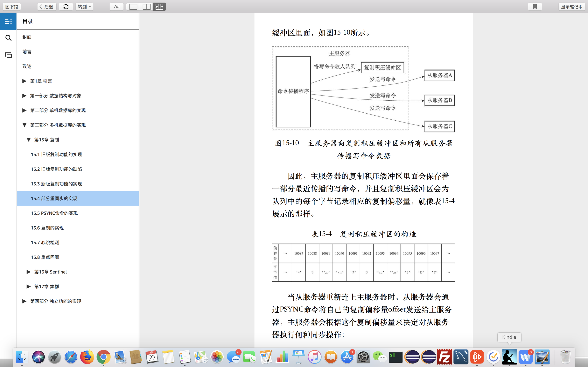Open Kindle app in the dock
The width and height of the screenshot is (588, 367).
pyautogui.click(x=509, y=357)
